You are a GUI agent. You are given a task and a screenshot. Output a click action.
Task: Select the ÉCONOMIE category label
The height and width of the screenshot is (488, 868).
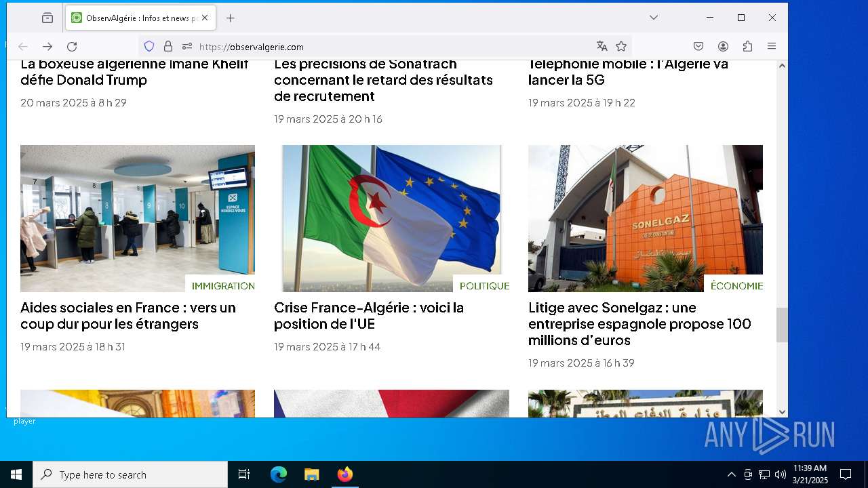(736, 286)
